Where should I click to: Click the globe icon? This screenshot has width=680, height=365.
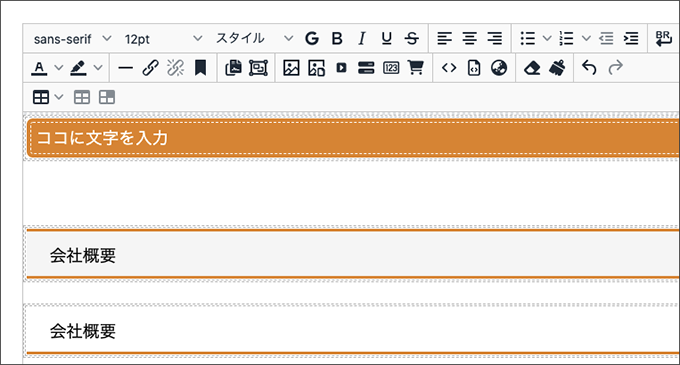pyautogui.click(x=499, y=68)
